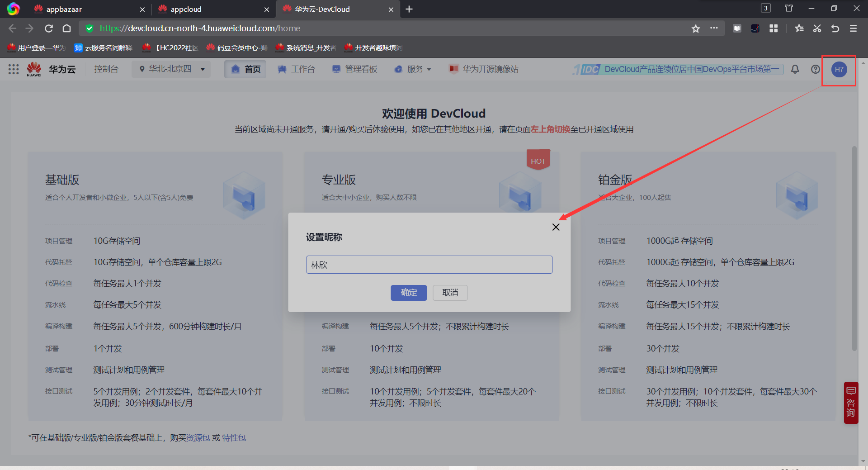The height and width of the screenshot is (470, 868).
Task: Open the H7 user avatar menu
Action: [x=839, y=69]
